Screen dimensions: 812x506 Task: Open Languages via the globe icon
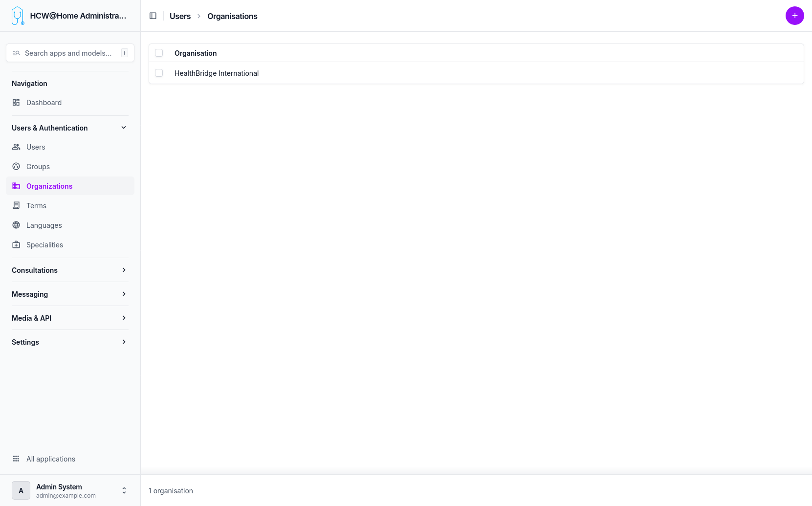16,225
